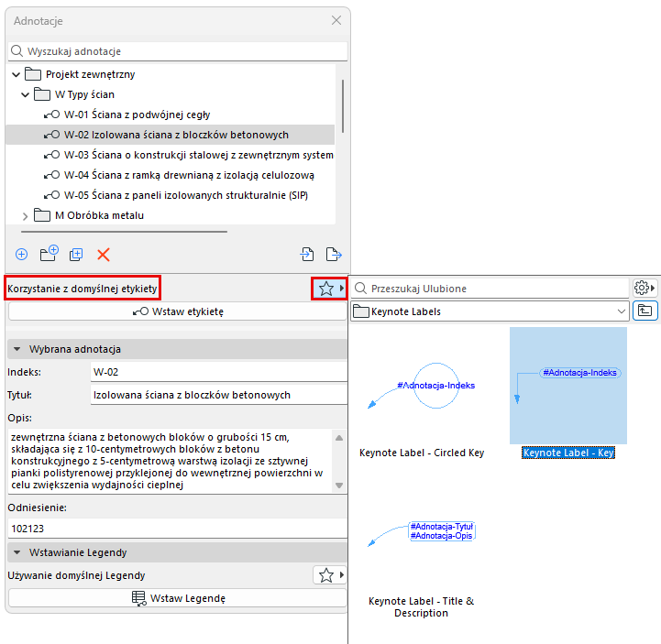Open the favorites settings gear menu
This screenshot has height=644, width=661.
click(x=644, y=288)
